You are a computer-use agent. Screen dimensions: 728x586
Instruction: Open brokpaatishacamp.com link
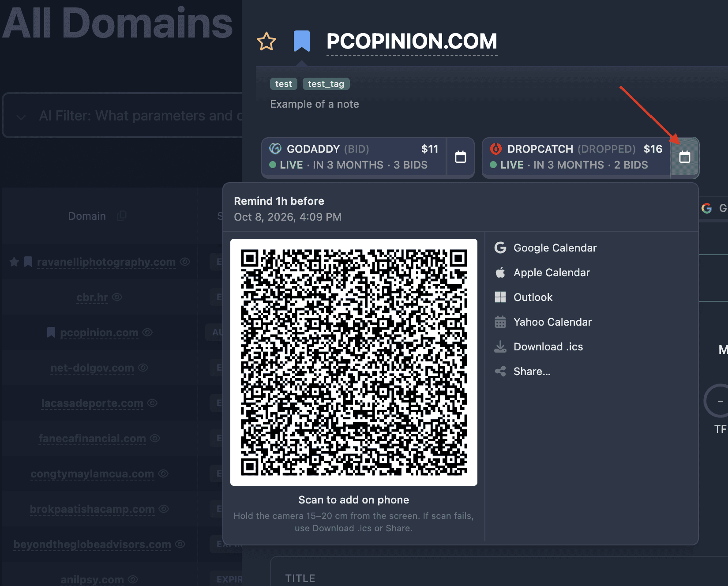pos(92,509)
